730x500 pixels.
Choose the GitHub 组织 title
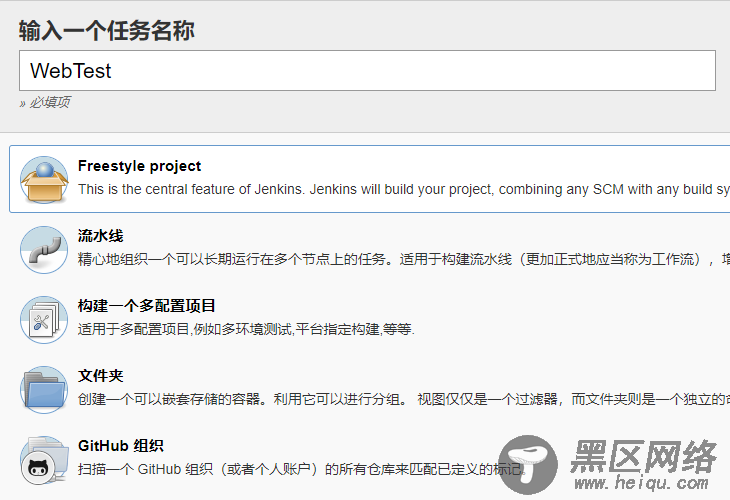121,446
